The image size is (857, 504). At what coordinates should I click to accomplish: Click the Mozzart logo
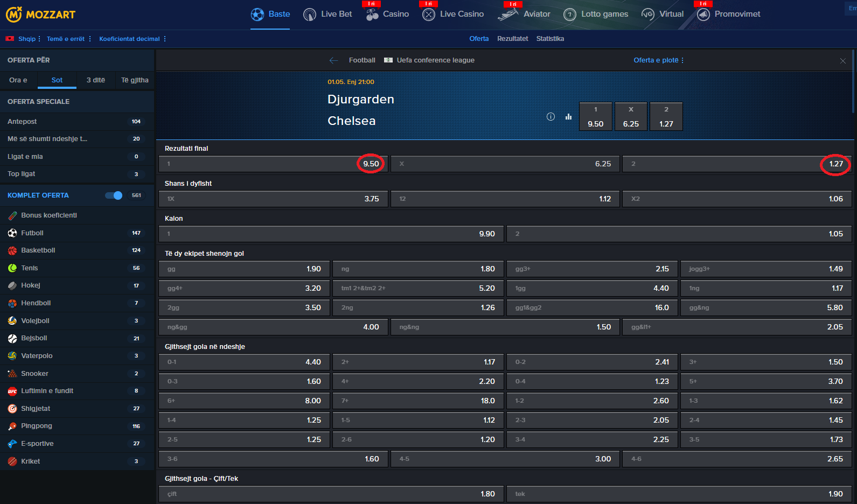(x=40, y=15)
